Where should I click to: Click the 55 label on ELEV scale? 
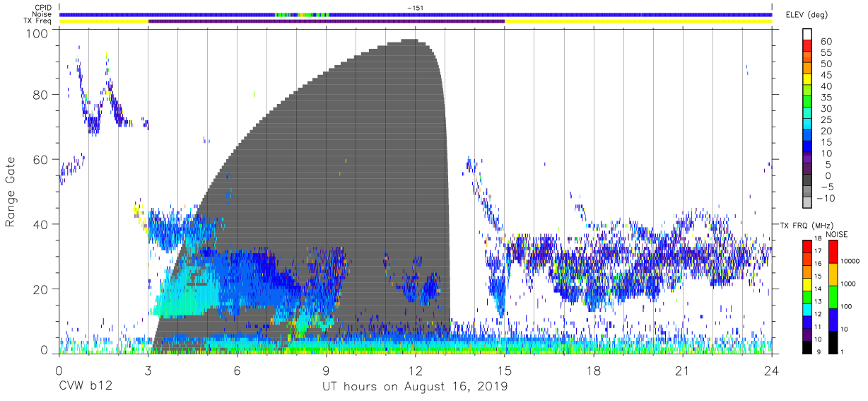(826, 53)
